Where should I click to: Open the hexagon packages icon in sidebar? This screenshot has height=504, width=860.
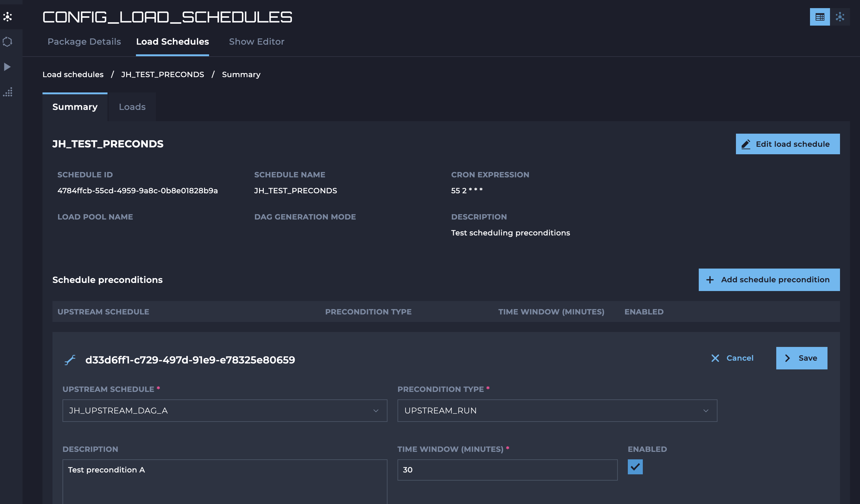[7, 42]
